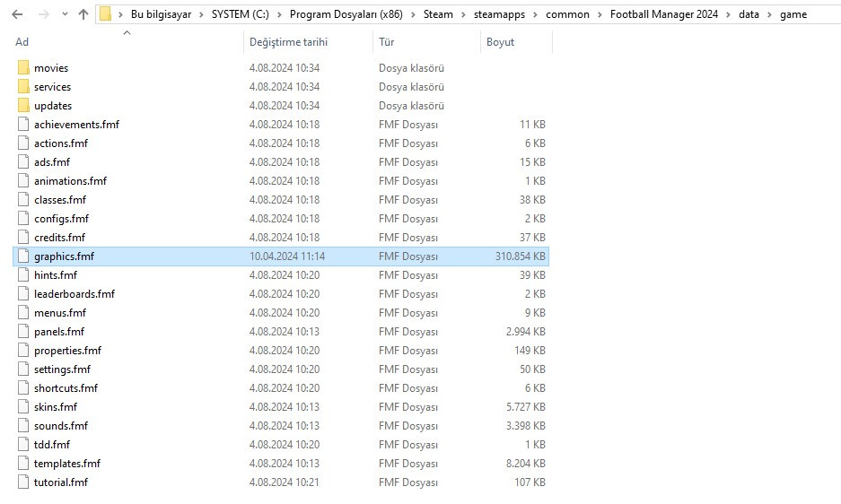The image size is (841, 504).
Task: Select the updates folder icon
Action: tap(23, 105)
